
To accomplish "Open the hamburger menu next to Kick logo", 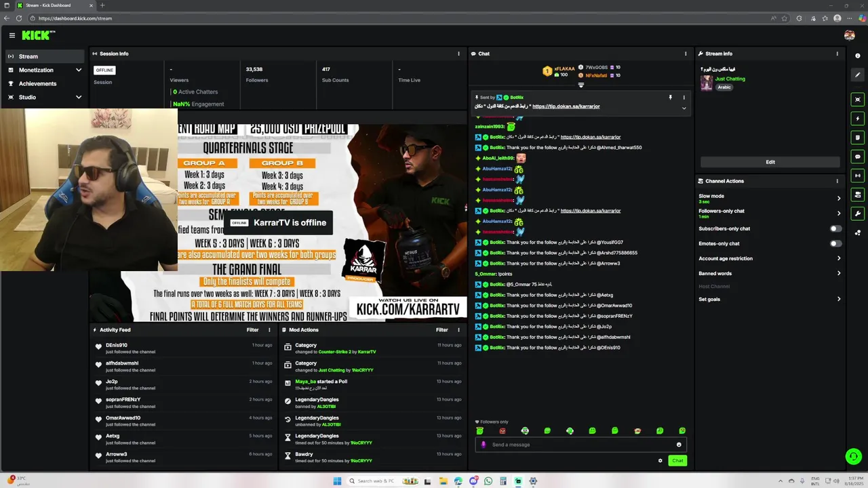I will (x=12, y=35).
